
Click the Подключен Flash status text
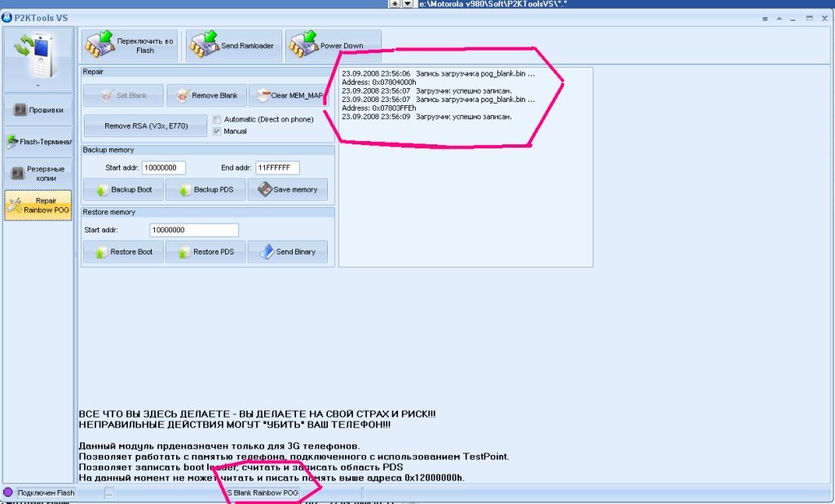tap(46, 493)
